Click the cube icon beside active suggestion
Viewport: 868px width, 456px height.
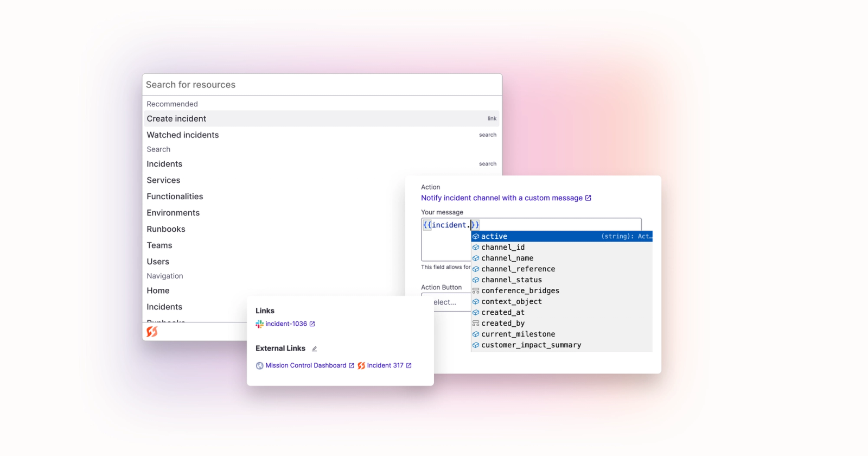pos(476,237)
